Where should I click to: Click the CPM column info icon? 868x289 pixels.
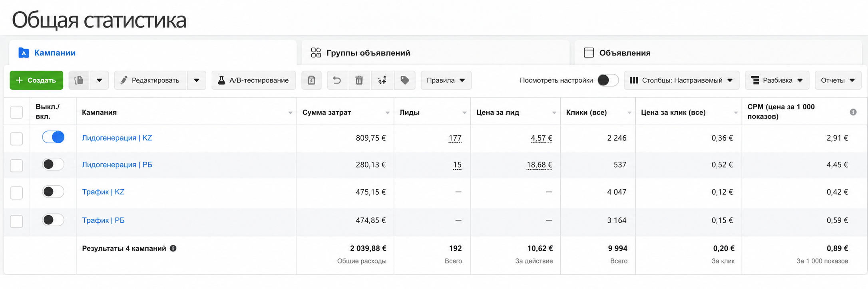click(853, 112)
